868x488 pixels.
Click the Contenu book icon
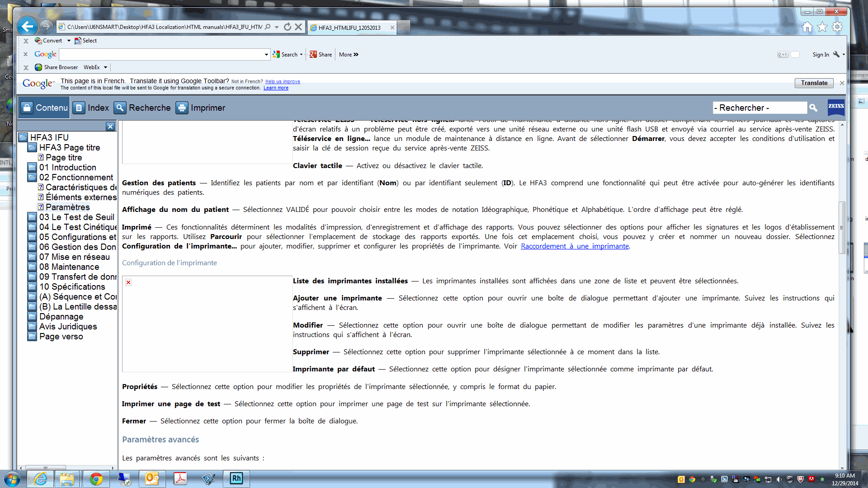[27, 108]
